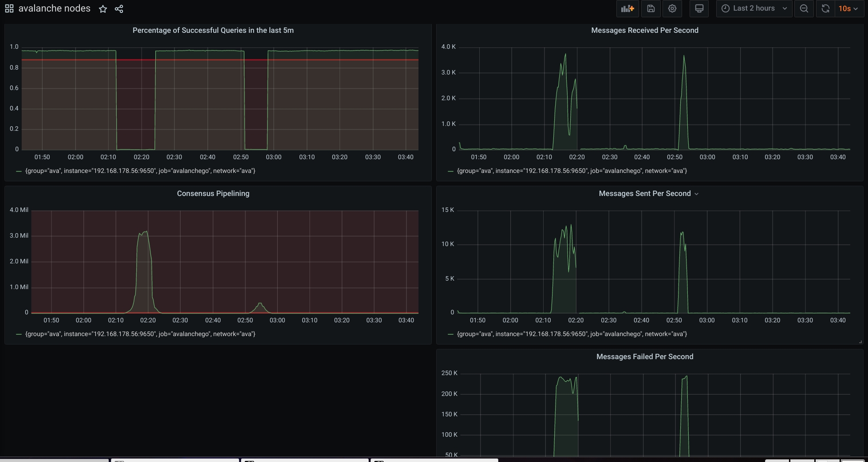Mark the dashboard as favorite with the star
The width and height of the screenshot is (868, 462).
(x=103, y=8)
